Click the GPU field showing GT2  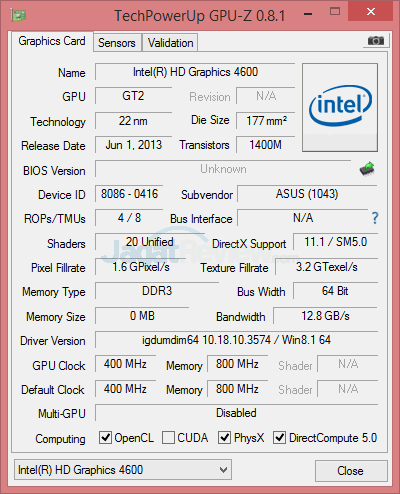pos(133,96)
